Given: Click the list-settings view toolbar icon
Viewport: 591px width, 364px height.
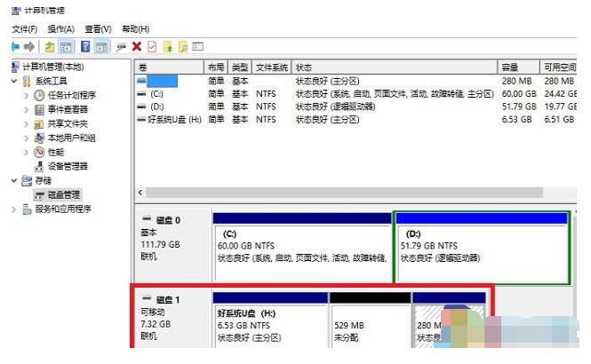Looking at the screenshot, I should [198, 47].
